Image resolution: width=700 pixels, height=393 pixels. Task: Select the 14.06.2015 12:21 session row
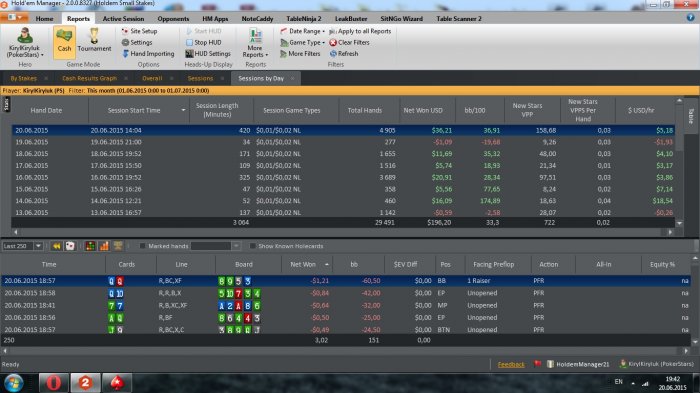[x=343, y=201]
